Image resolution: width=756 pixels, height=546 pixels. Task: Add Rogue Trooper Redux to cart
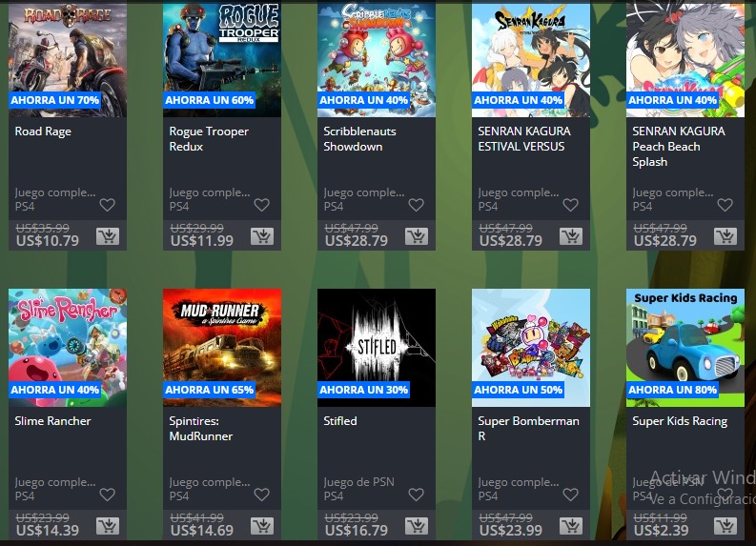click(262, 236)
